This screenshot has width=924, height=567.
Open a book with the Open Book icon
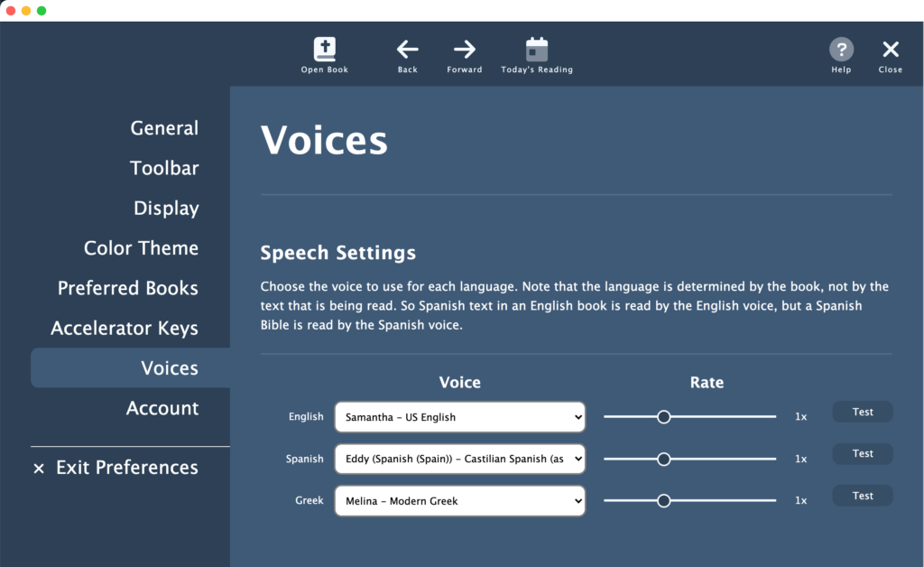(324, 50)
